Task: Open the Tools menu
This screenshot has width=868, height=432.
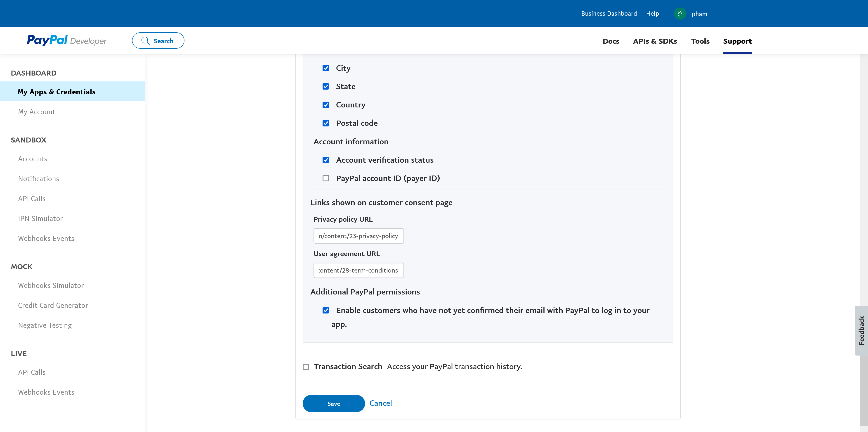Action: point(700,41)
